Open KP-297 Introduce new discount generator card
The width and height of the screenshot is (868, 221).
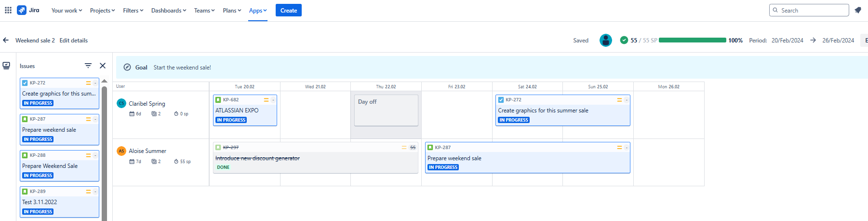316,158
